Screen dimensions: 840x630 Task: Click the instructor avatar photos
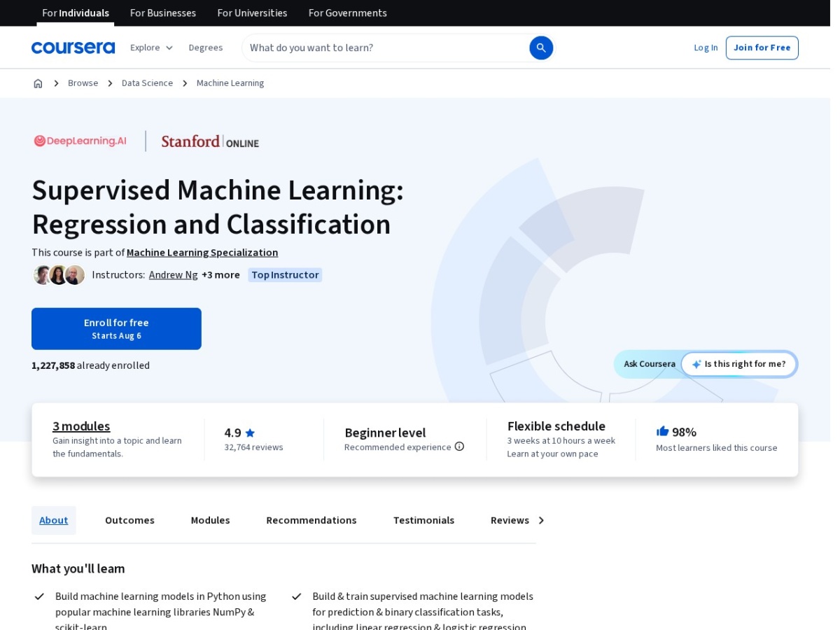(59, 274)
